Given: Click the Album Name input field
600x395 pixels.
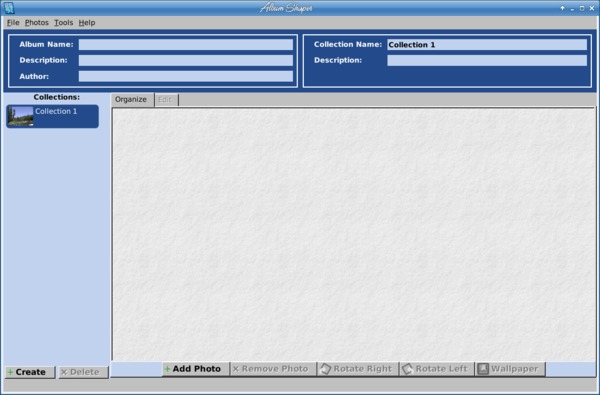Looking at the screenshot, I should 186,45.
